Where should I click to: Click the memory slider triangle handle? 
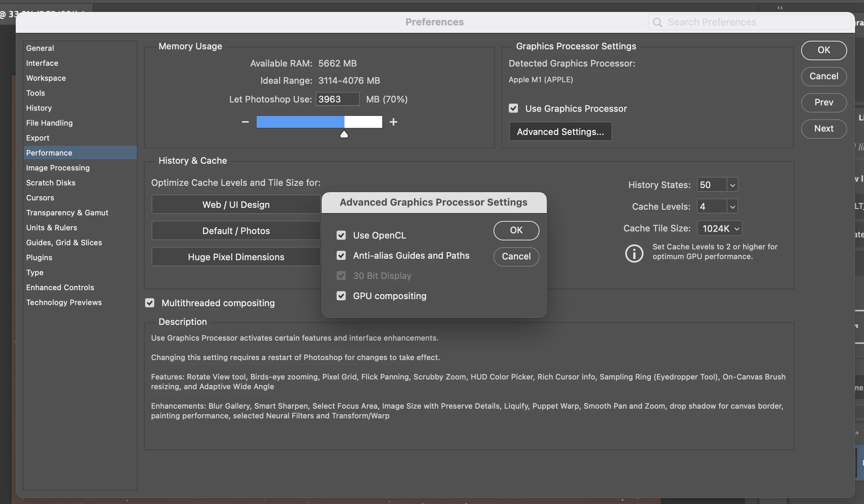(344, 134)
